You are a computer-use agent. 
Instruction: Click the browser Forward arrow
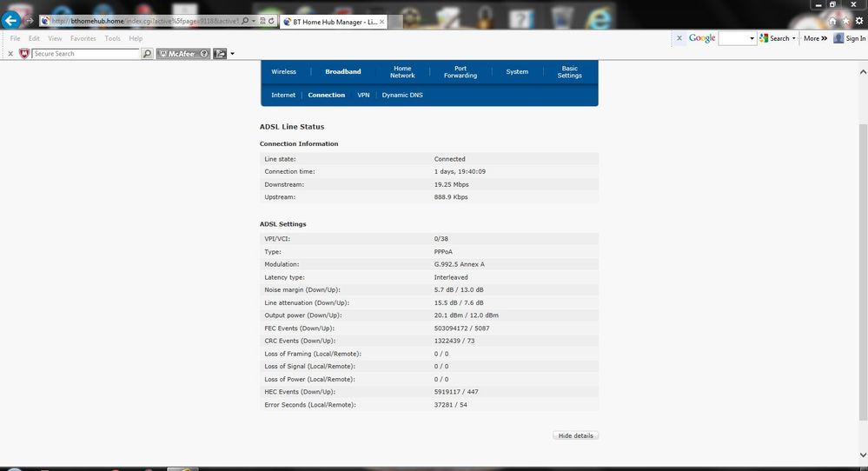pos(30,21)
